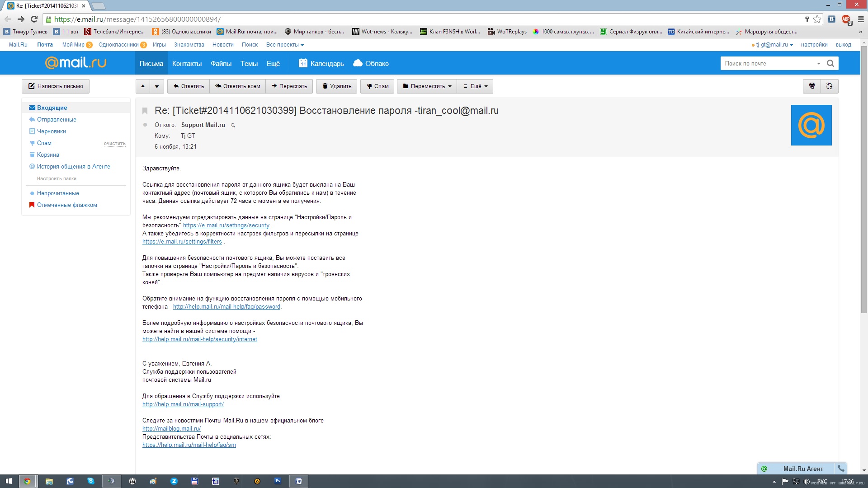Viewport: 868px width, 488px height.
Task: Click the mail search magnifier icon
Action: coord(830,63)
